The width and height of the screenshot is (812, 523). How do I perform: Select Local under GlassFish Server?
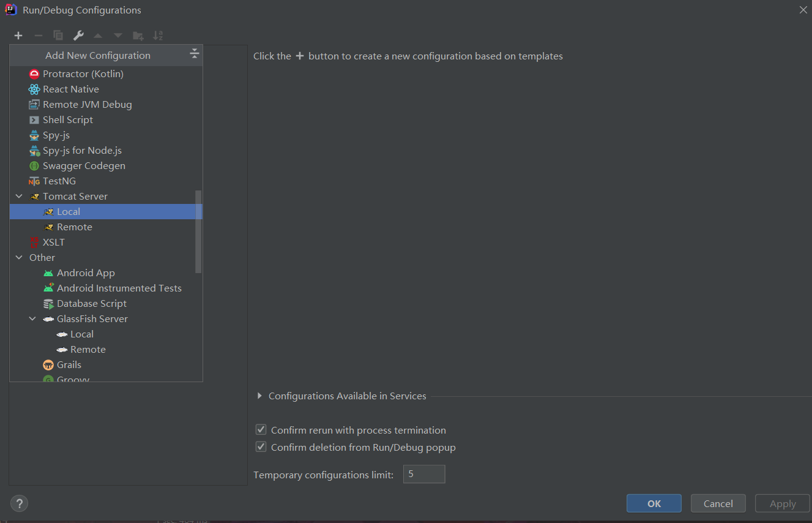pos(106,334)
